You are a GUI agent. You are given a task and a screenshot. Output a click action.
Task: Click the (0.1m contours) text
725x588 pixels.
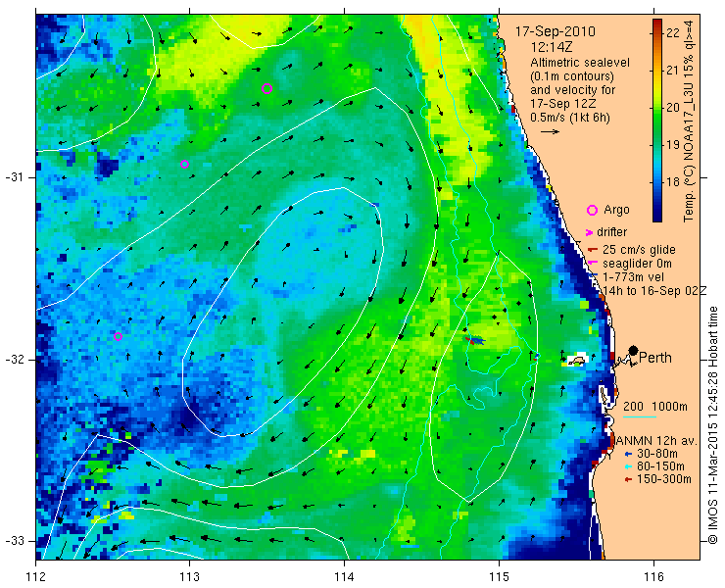tap(572, 75)
